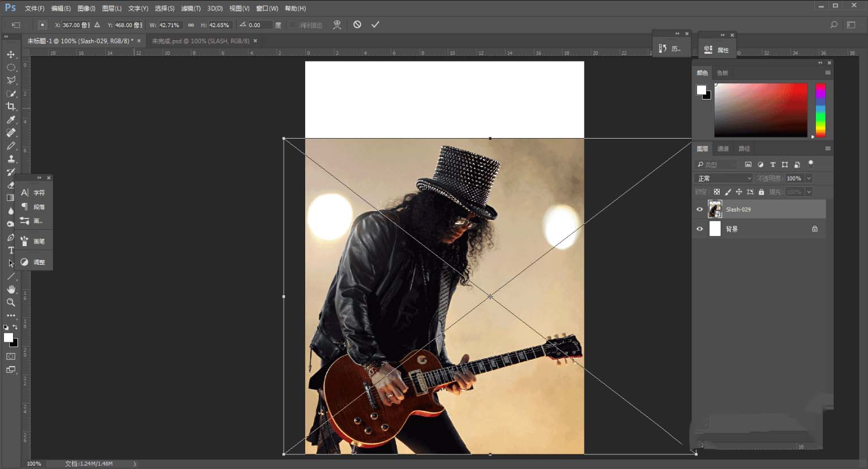The width and height of the screenshot is (868, 469).
Task: Expand the status bar info arrow
Action: (x=135, y=464)
